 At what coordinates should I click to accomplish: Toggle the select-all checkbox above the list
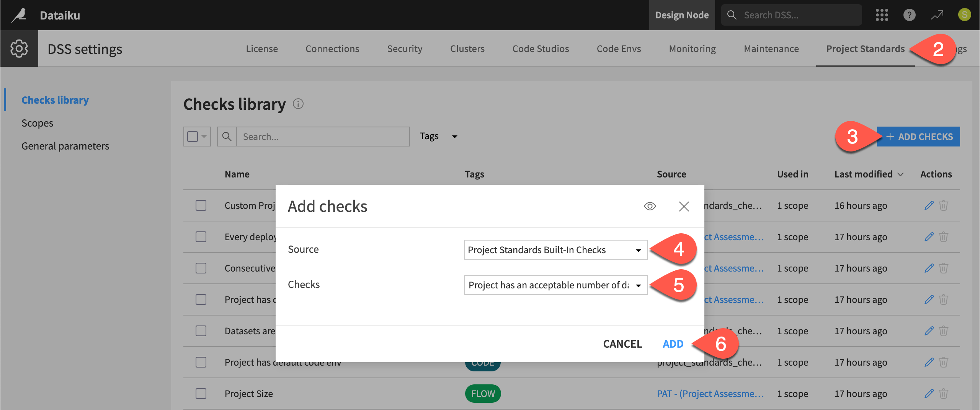point(193,136)
